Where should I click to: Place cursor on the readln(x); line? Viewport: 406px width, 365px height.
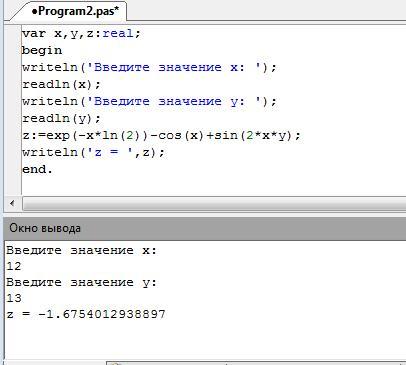[x=61, y=84]
